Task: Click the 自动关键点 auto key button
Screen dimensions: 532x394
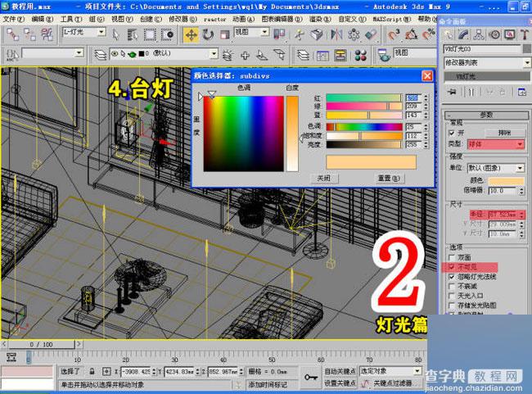Action: click(340, 371)
